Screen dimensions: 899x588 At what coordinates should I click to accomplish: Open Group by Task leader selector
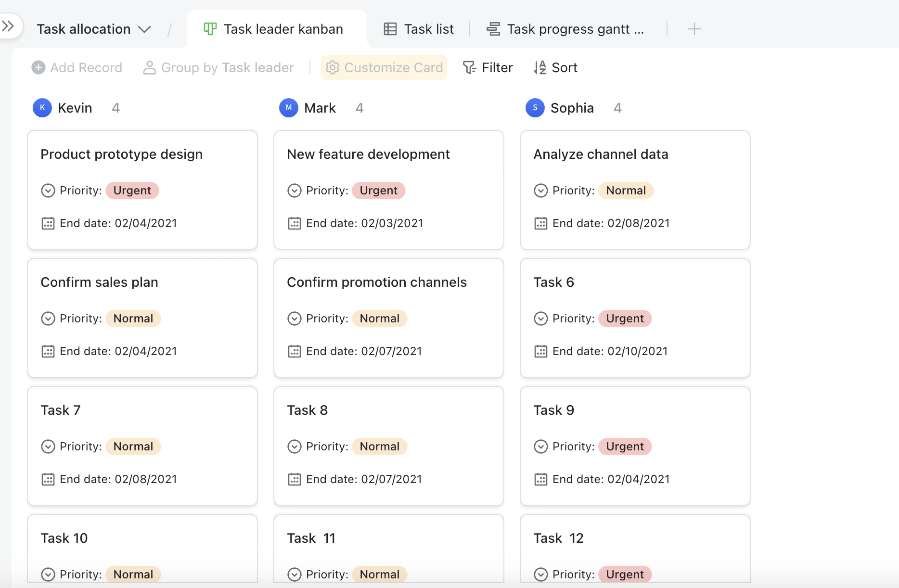tap(218, 67)
